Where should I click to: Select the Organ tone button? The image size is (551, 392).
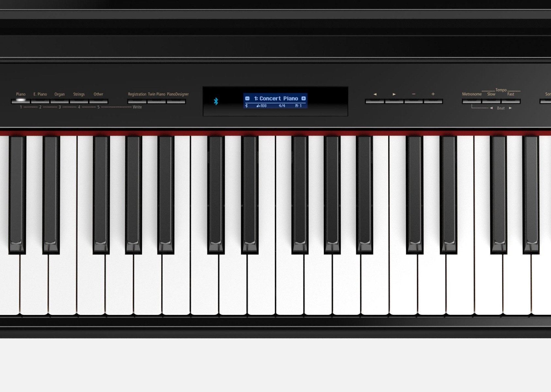60,101
